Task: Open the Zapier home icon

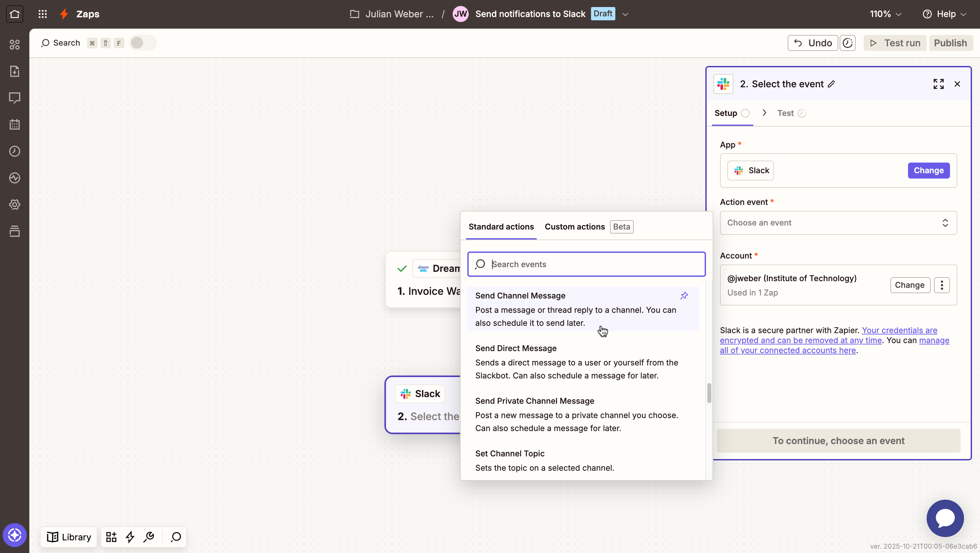Action: (x=14, y=14)
